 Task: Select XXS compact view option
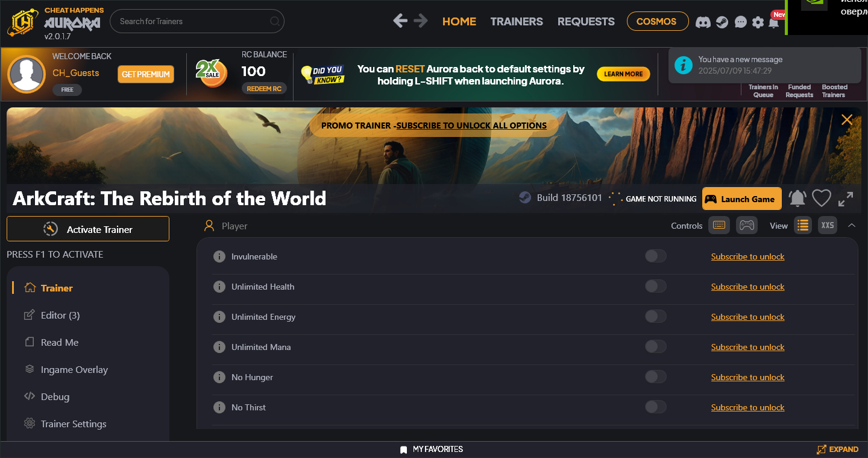828,225
